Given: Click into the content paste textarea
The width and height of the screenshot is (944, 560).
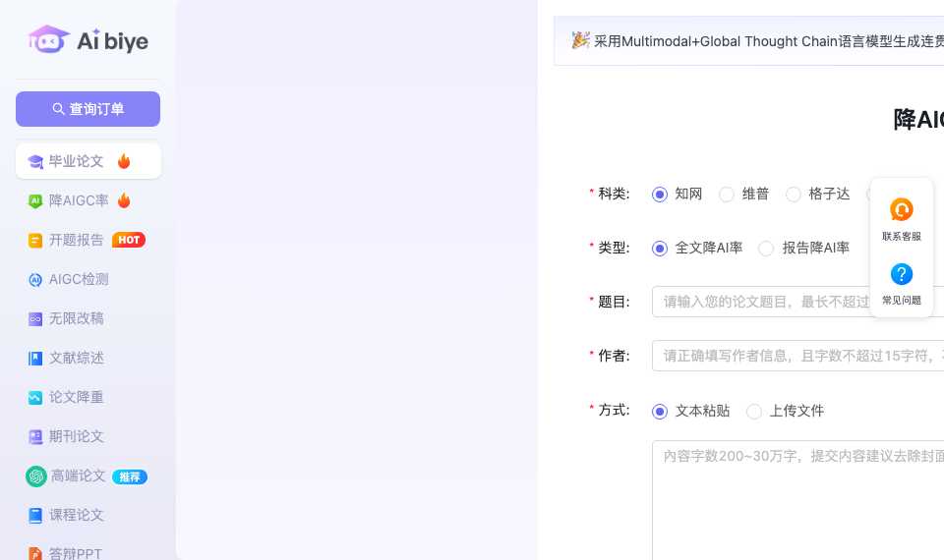Looking at the screenshot, I should (797, 500).
